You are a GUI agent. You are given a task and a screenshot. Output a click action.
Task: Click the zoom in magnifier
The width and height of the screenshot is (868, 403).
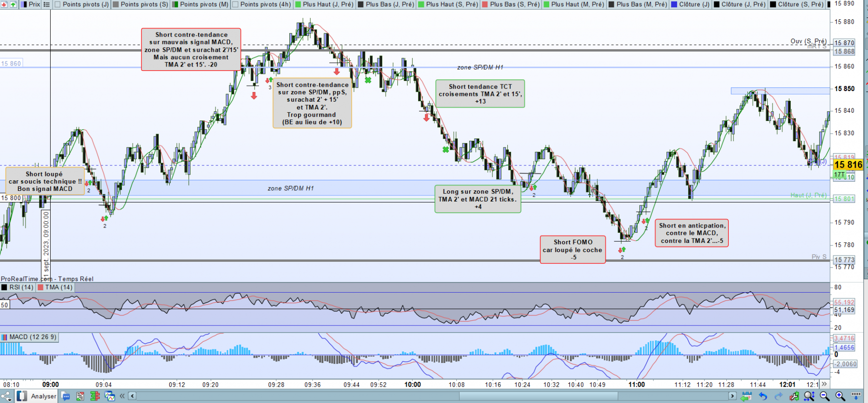point(840,396)
